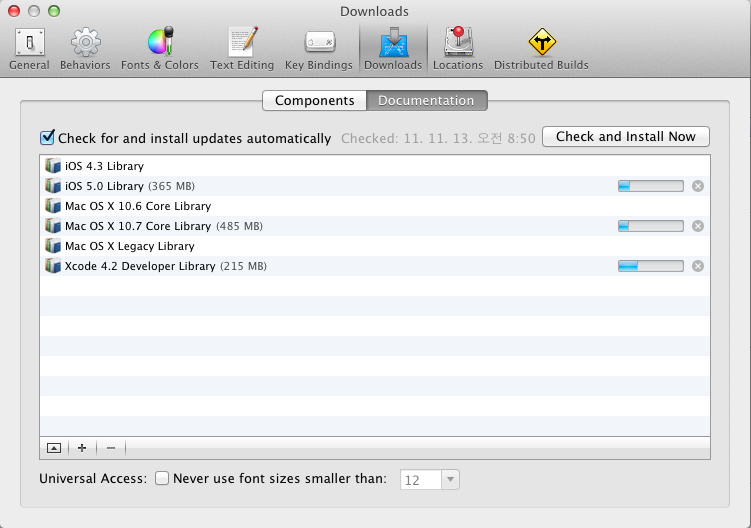Image resolution: width=751 pixels, height=528 pixels.
Task: Cancel Xcode 4.2 Developer Library download
Action: [698, 266]
